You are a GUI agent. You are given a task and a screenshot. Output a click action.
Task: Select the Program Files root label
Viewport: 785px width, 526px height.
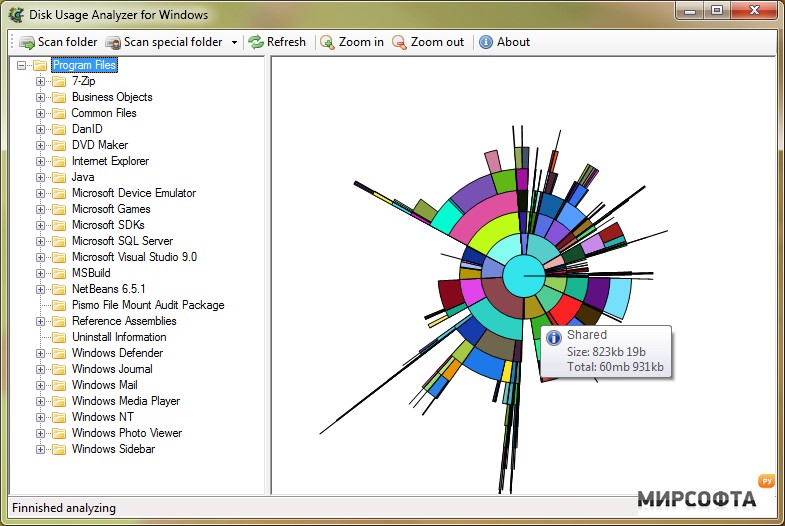pyautogui.click(x=85, y=65)
